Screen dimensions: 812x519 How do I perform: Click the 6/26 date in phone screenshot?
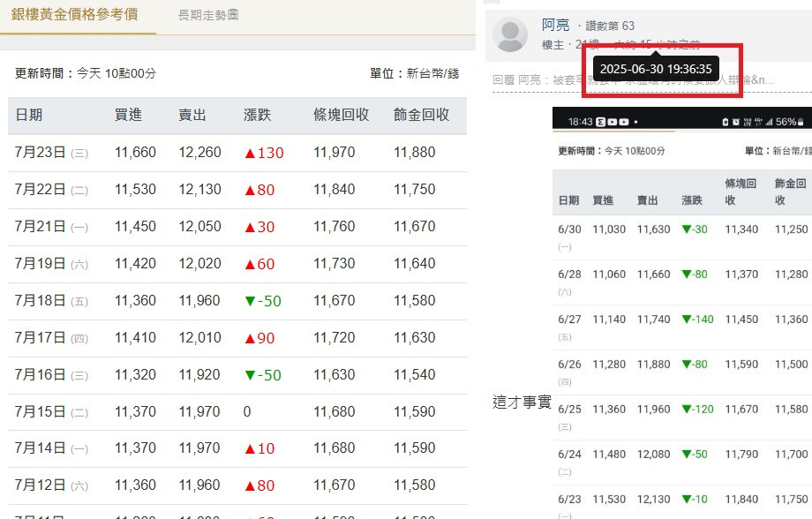coord(569,365)
